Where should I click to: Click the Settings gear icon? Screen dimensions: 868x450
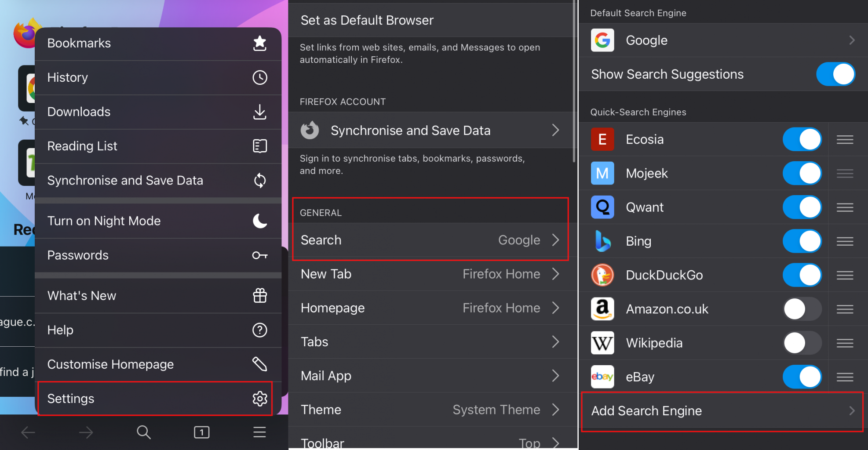(x=260, y=399)
